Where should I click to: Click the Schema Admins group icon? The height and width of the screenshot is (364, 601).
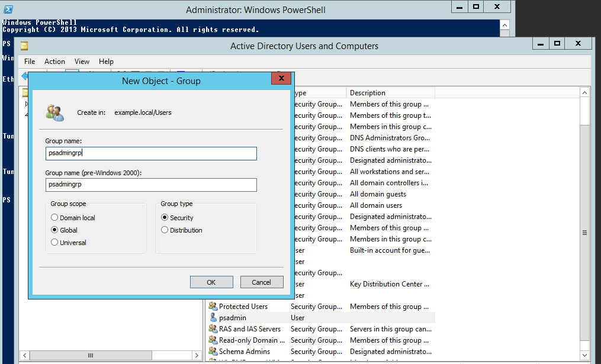coord(213,351)
